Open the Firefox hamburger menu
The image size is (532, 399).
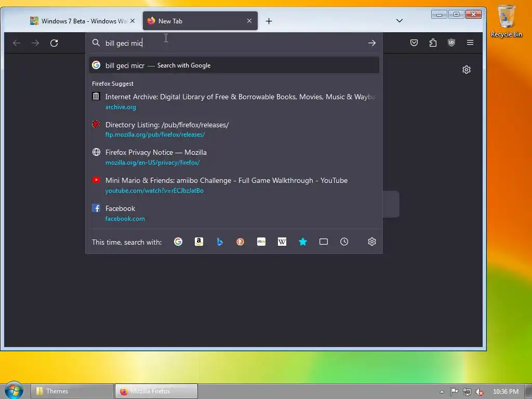click(x=470, y=43)
